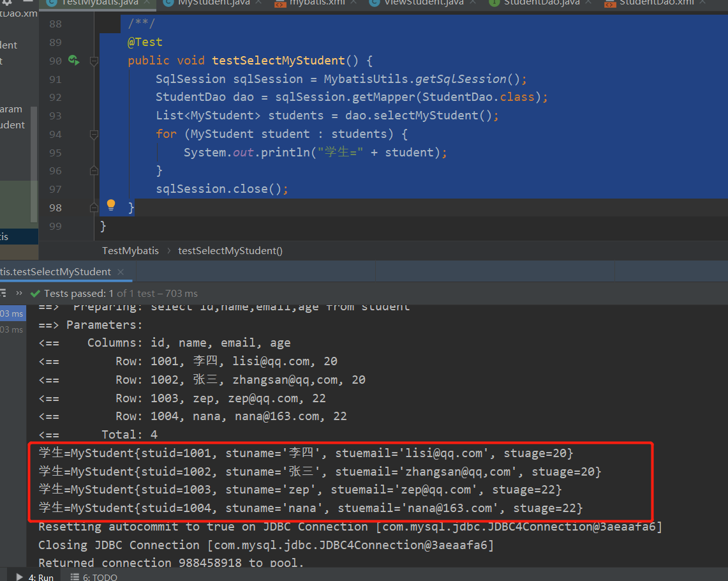Click 'Returned connection 988458918 to pool' line
Image resolution: width=728 pixels, height=581 pixels.
coord(171,562)
